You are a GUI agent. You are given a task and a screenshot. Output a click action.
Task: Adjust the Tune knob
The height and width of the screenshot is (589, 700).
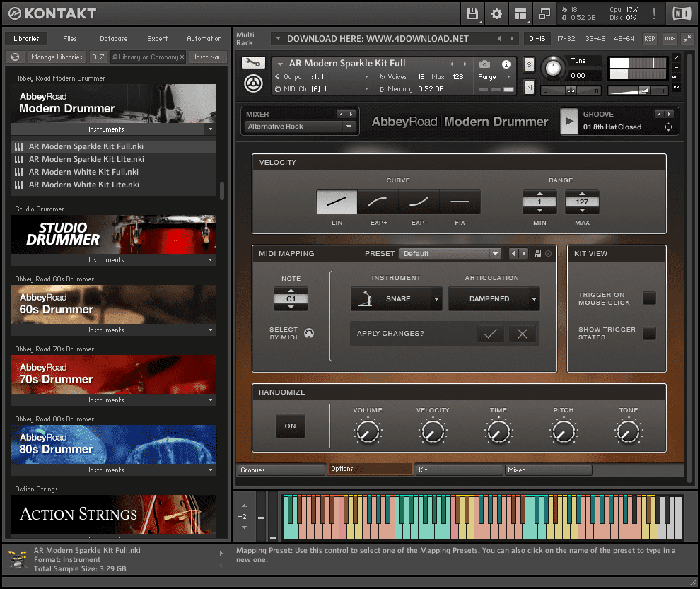point(553,68)
